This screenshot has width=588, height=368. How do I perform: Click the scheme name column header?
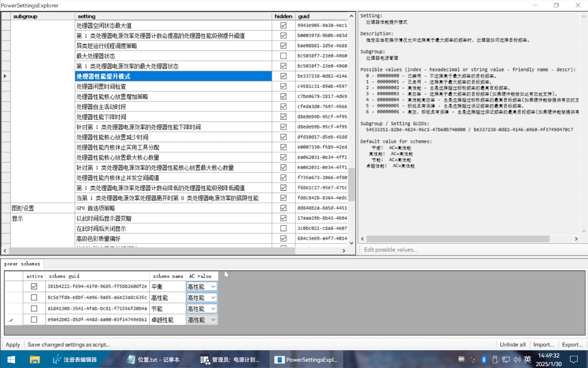[168, 276]
